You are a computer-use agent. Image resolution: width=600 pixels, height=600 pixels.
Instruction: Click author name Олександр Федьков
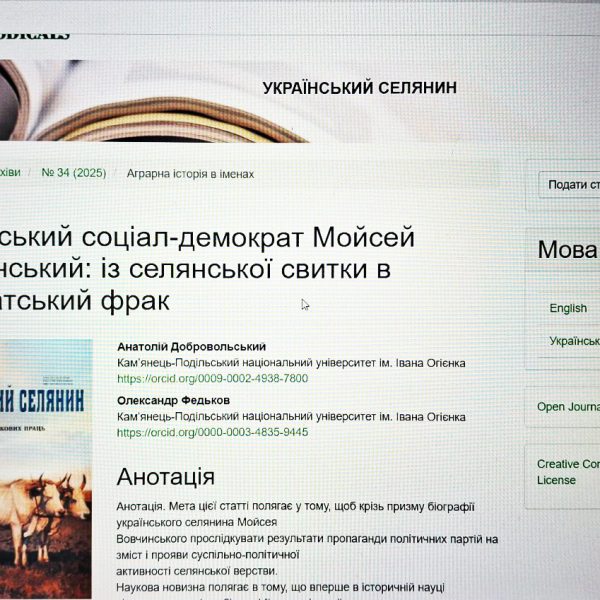(173, 400)
